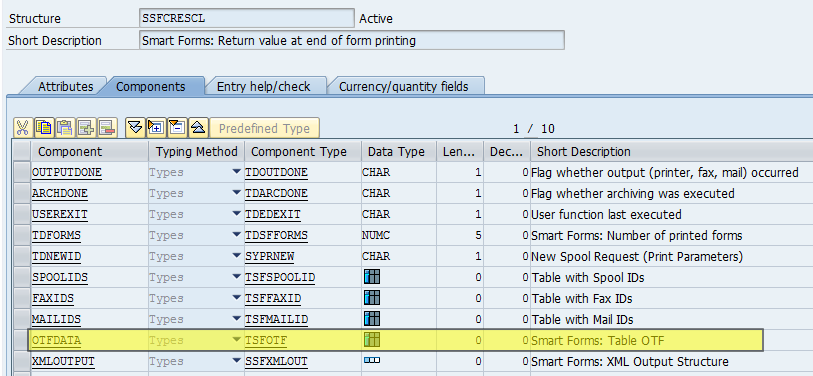Open component type TDSFFORMS
The height and width of the screenshot is (376, 813).
(276, 235)
